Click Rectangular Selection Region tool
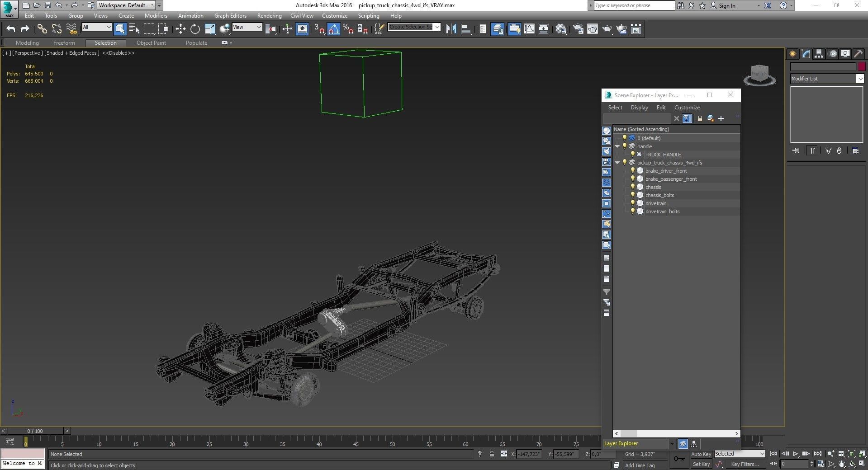 pos(149,29)
